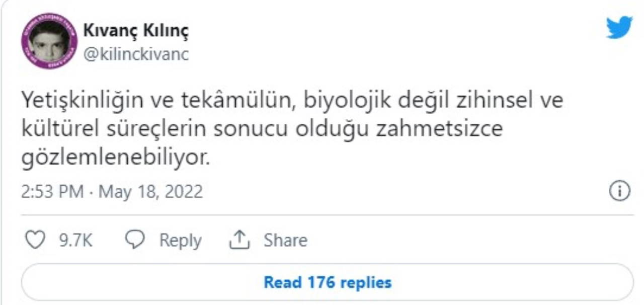Open Kıvanç Kılınç's profile avatar picture
644x305 pixels.
(49, 41)
